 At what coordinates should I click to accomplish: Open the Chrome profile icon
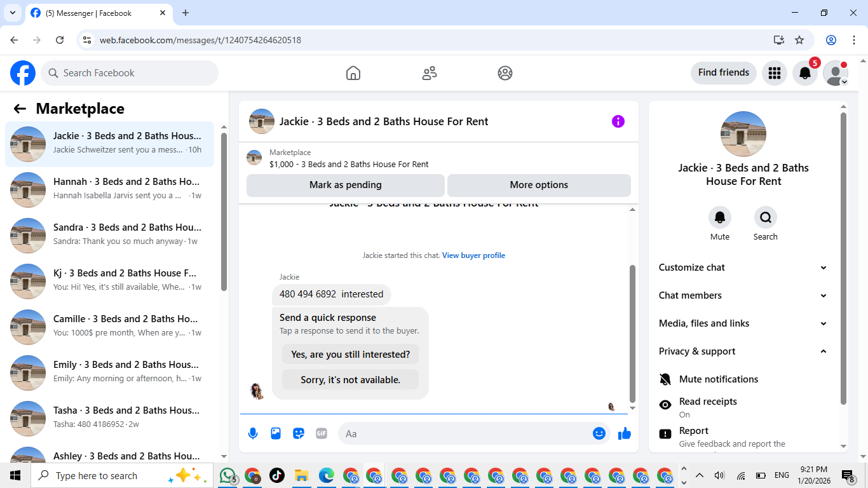click(x=831, y=40)
